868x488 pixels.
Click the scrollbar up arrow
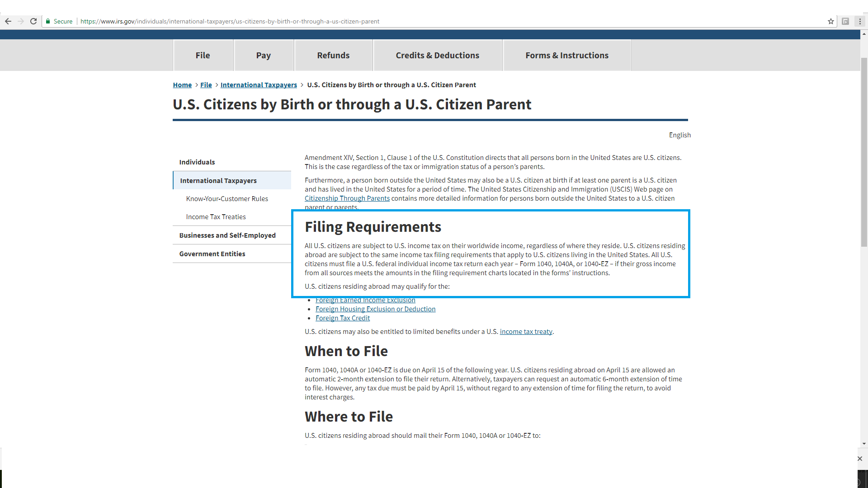pyautogui.click(x=864, y=33)
